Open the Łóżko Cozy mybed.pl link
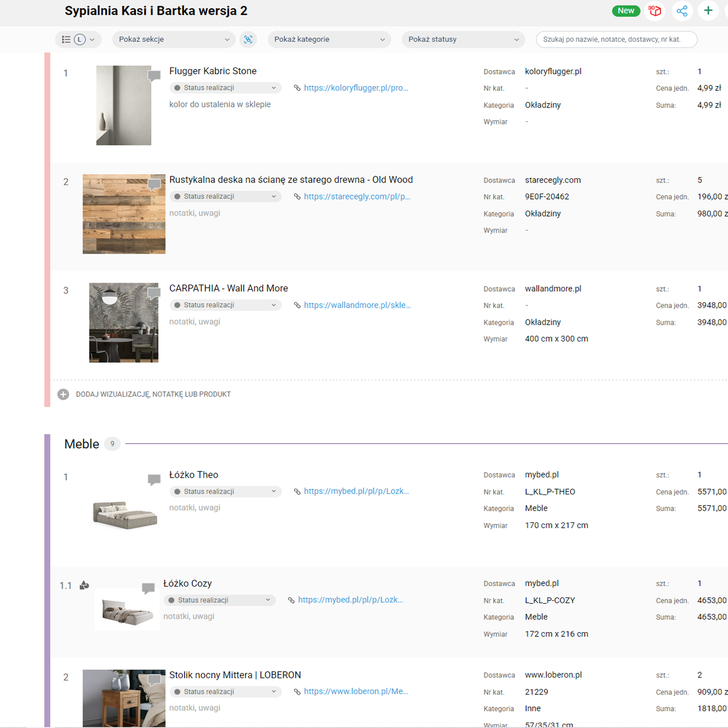 (351, 600)
